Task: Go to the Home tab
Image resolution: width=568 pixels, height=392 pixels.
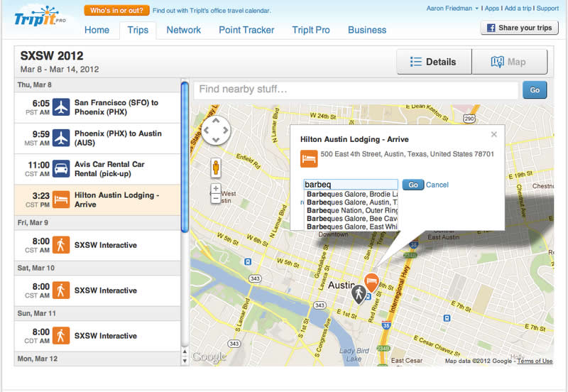Action: point(97,30)
